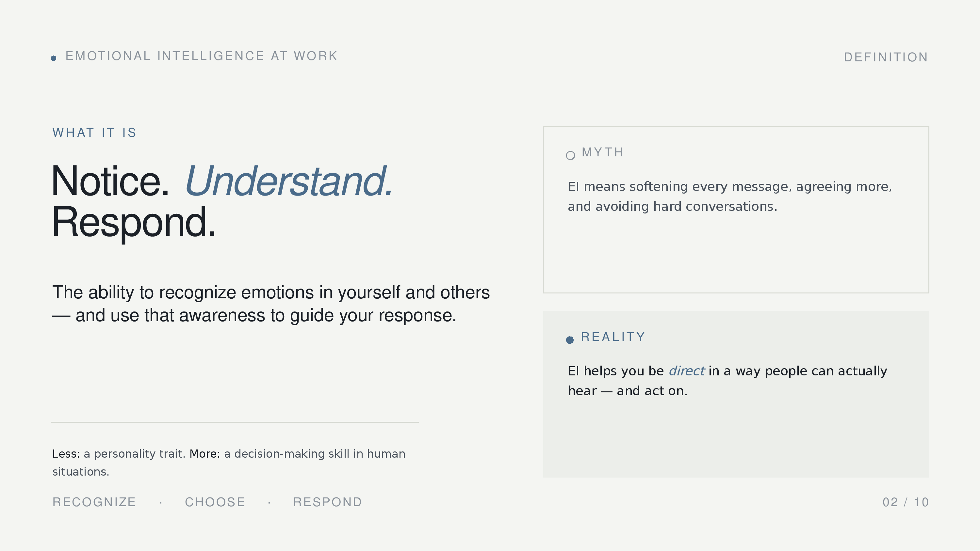Click the '02 / 10' page number

coord(906,502)
